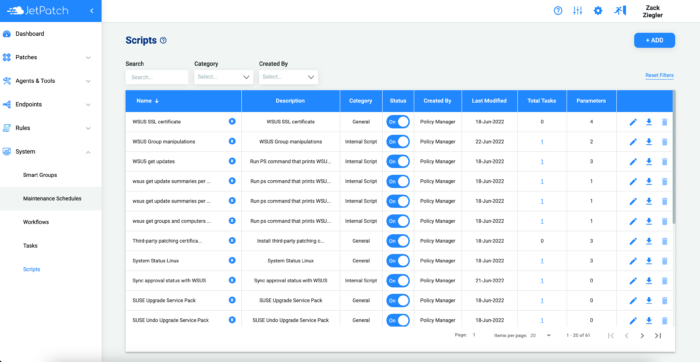Click the sliders settings icon in top bar
The height and width of the screenshot is (362, 700).
point(578,11)
